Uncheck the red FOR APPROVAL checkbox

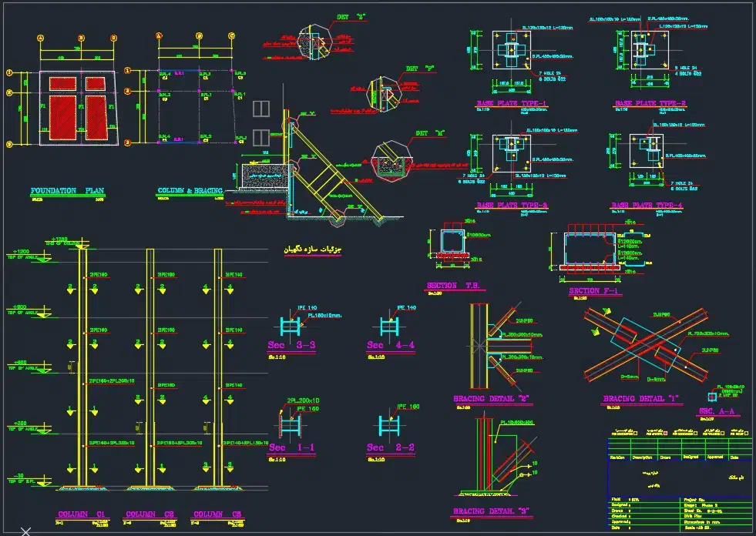666,434
